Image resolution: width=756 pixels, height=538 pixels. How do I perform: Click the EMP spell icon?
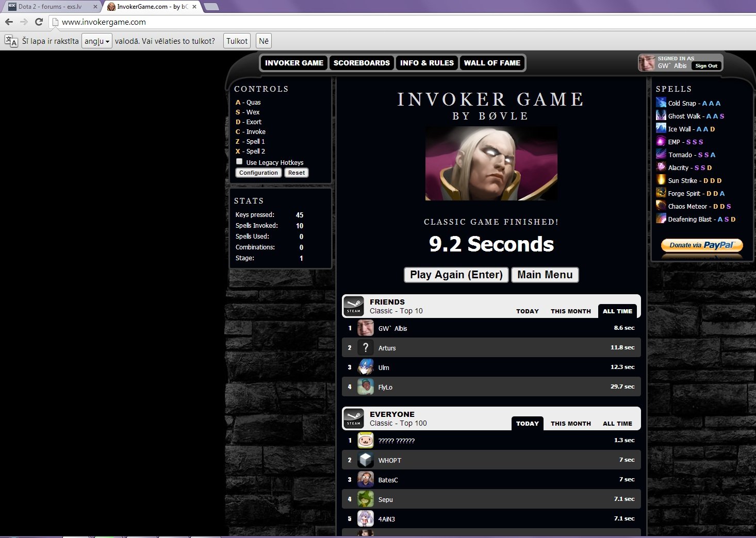tap(661, 141)
